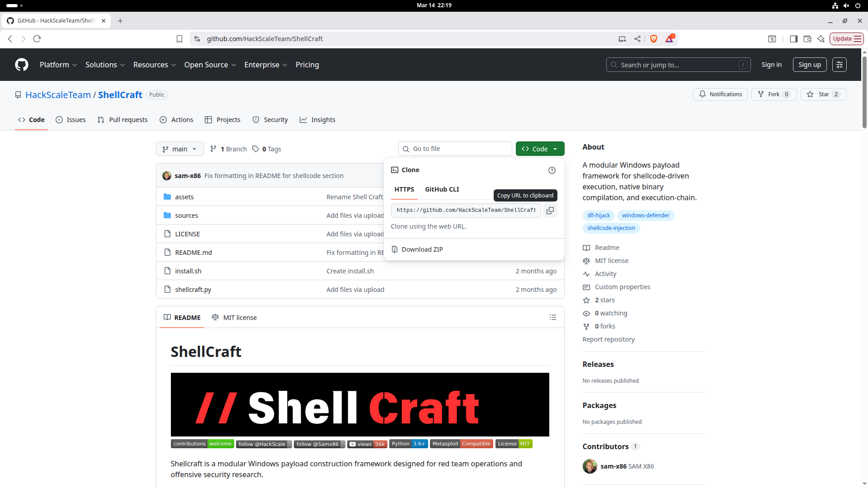The height and width of the screenshot is (488, 868).
Task: Click install screen-cast icon in address bar
Action: pos(623,39)
